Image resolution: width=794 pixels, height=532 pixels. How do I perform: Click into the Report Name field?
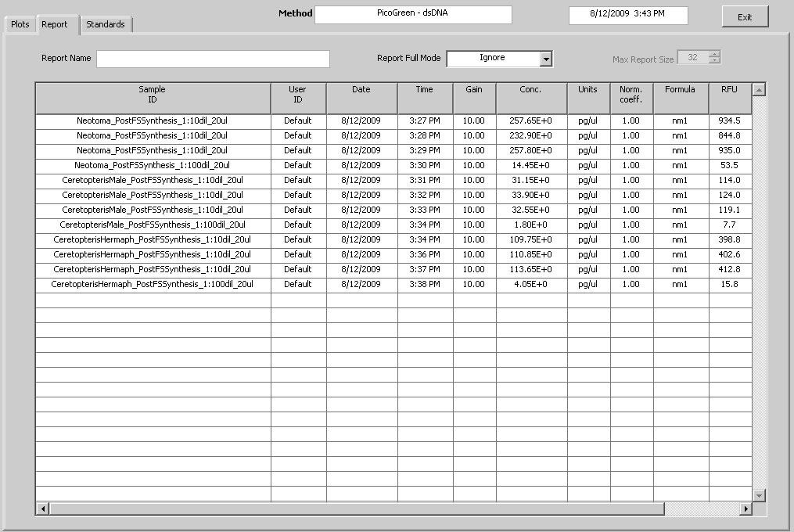[214, 59]
